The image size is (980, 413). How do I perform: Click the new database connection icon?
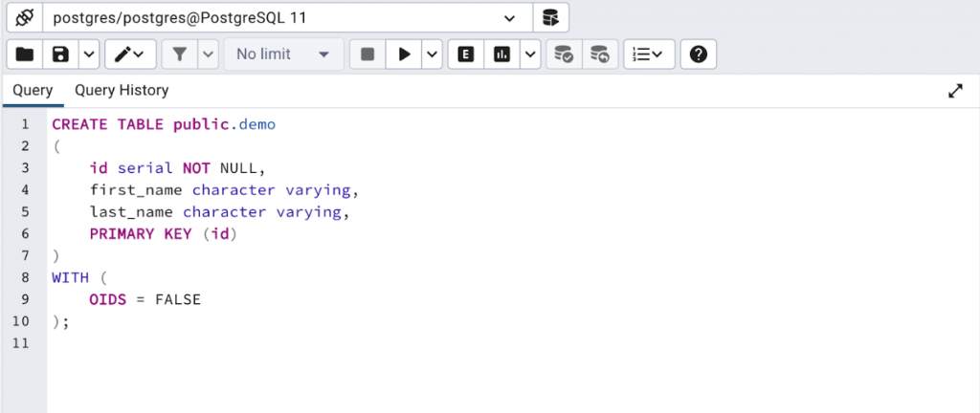[x=550, y=17]
